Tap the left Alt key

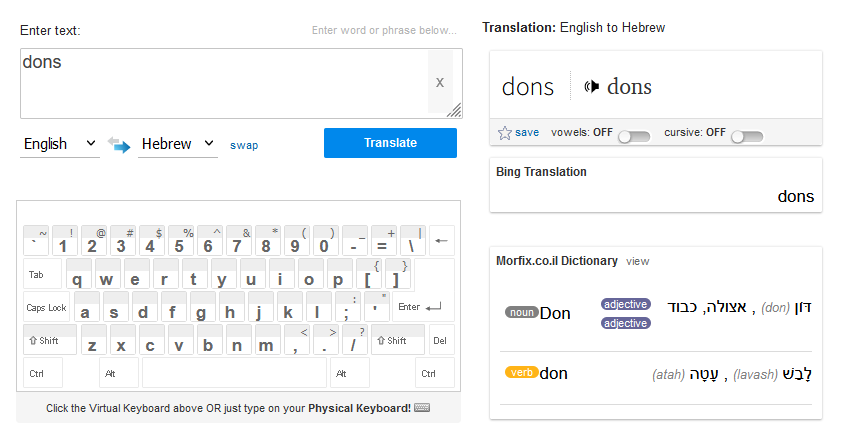pyautogui.click(x=119, y=373)
